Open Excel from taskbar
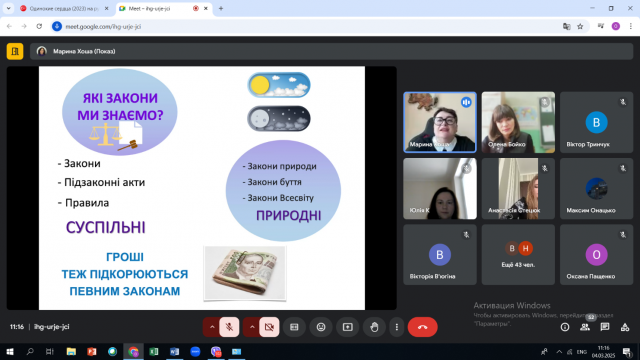Viewport: 640px width, 360px height. pyautogui.click(x=154, y=351)
